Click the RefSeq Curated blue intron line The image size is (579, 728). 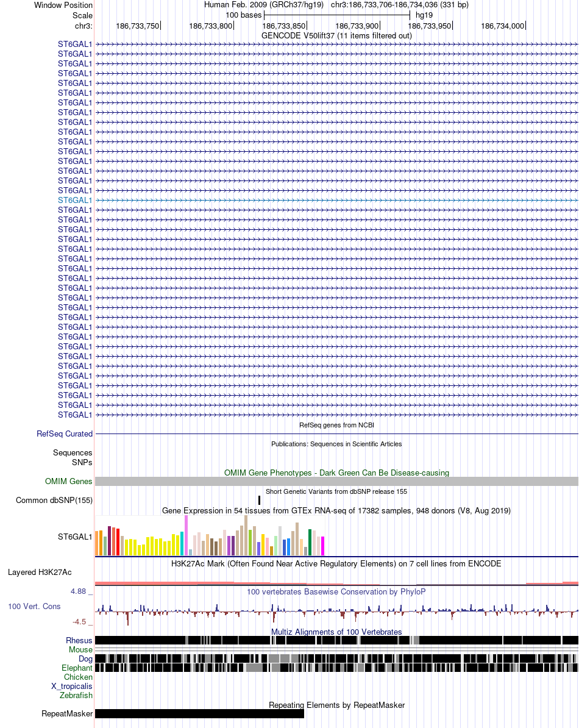[337, 434]
